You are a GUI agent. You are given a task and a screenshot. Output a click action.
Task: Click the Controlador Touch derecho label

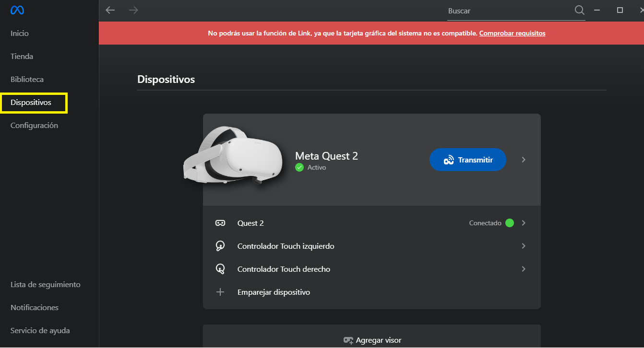(284, 269)
